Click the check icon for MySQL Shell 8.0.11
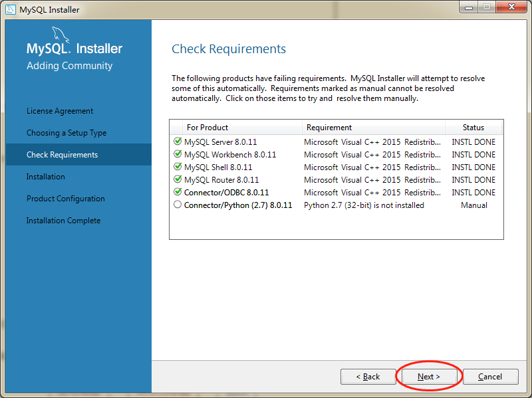This screenshot has height=398, width=532. point(177,167)
